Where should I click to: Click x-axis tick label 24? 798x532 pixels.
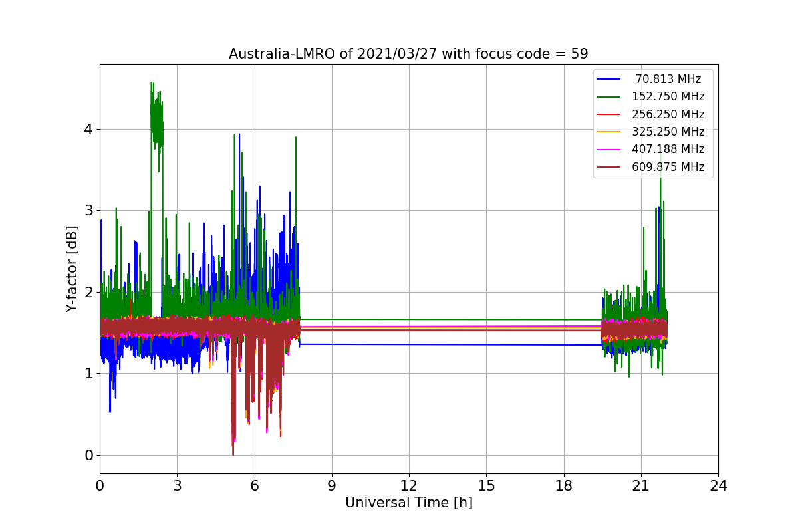click(718, 485)
